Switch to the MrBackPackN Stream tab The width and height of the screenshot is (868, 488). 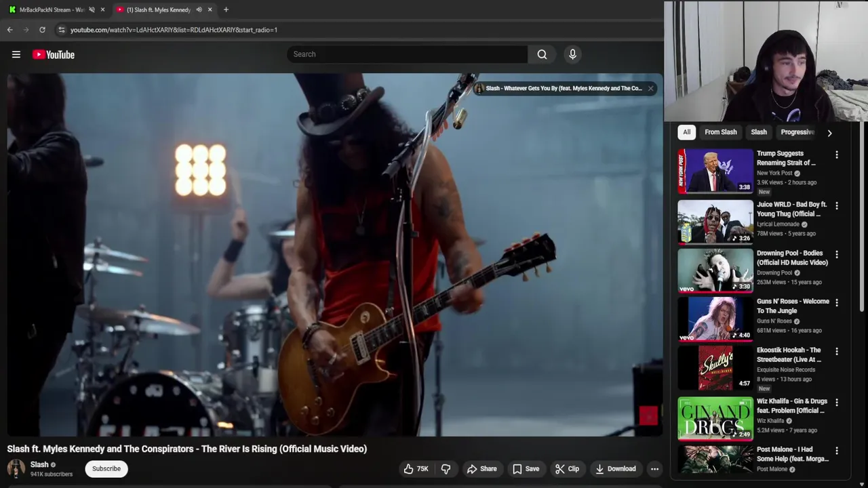52,9
